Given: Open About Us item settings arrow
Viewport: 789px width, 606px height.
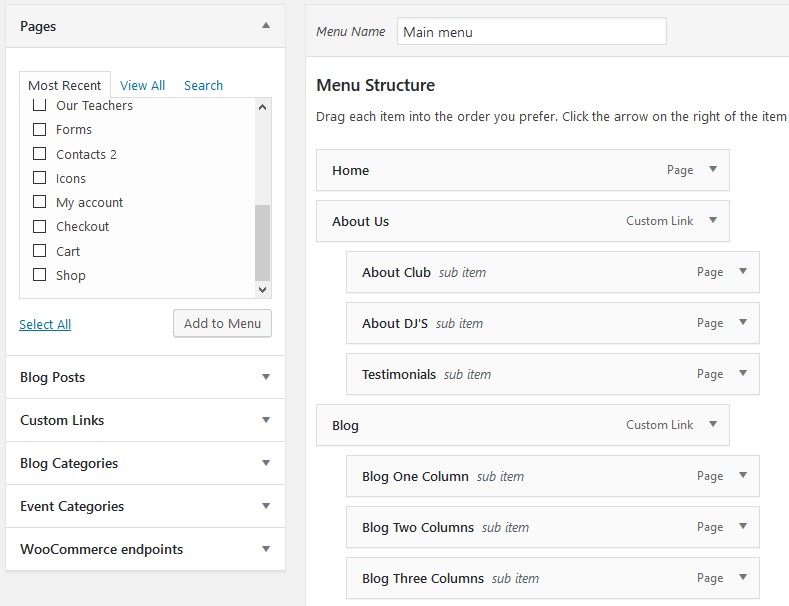Looking at the screenshot, I should [x=713, y=220].
